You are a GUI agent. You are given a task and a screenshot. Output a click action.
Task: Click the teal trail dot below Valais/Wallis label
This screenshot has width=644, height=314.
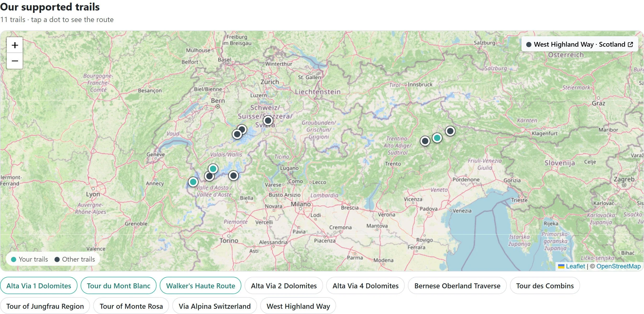[x=213, y=169]
